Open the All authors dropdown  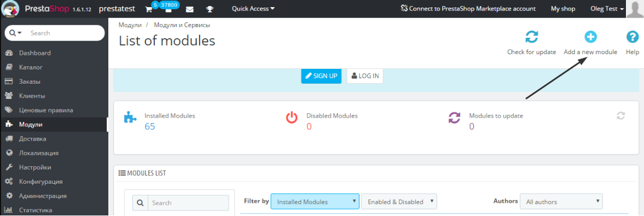pos(561,202)
